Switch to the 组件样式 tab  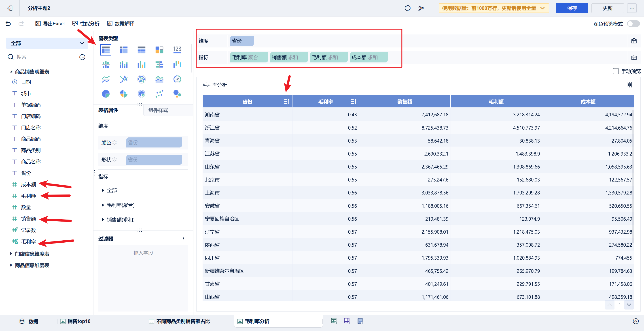[158, 110]
